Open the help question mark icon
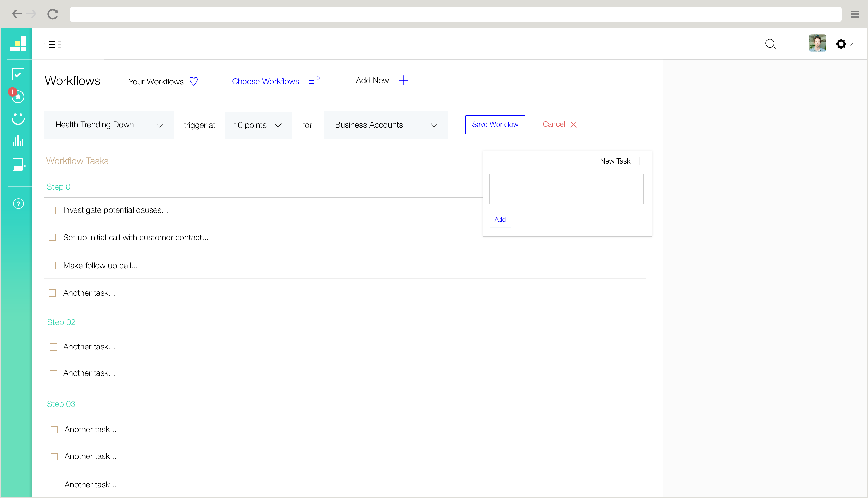This screenshot has width=868, height=498. point(18,204)
